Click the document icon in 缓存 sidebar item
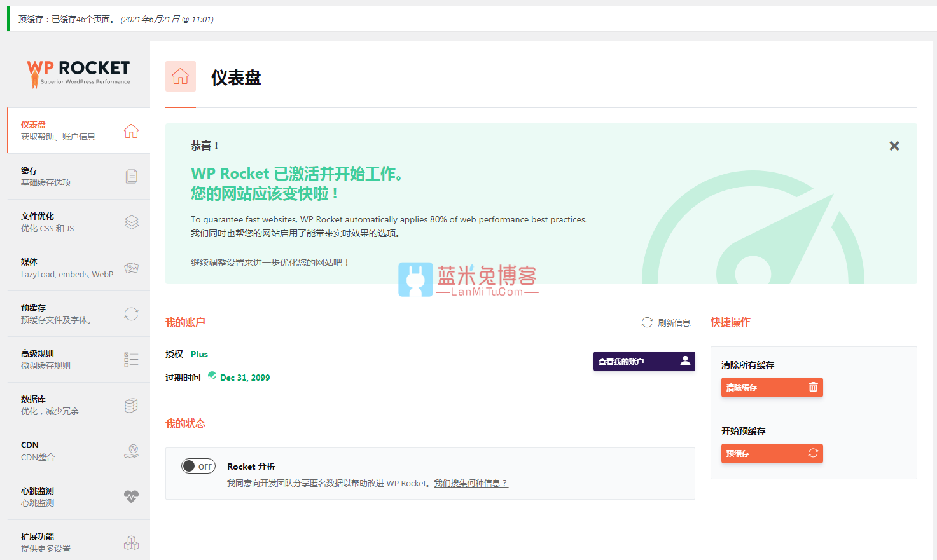This screenshot has width=937, height=560. point(131,177)
